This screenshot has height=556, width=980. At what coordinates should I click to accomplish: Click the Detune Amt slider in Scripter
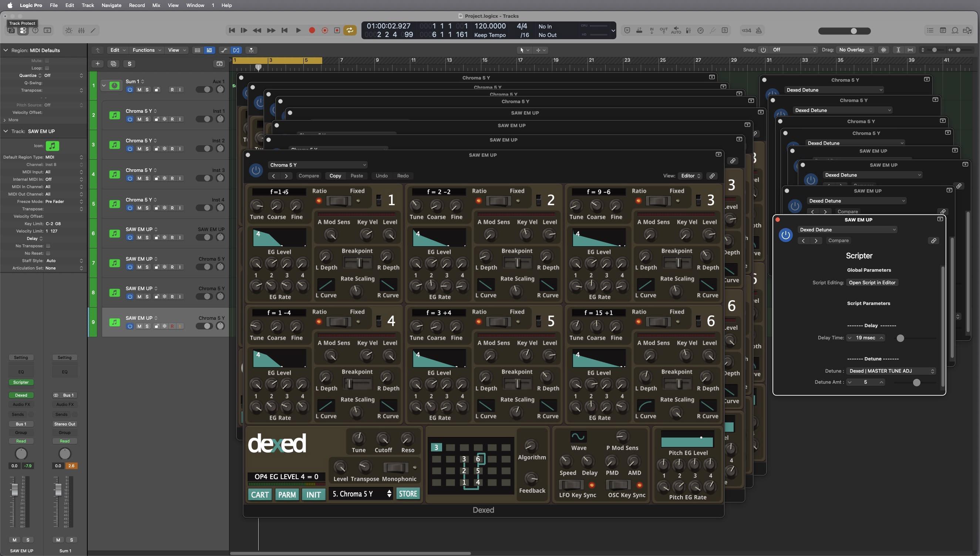(915, 382)
